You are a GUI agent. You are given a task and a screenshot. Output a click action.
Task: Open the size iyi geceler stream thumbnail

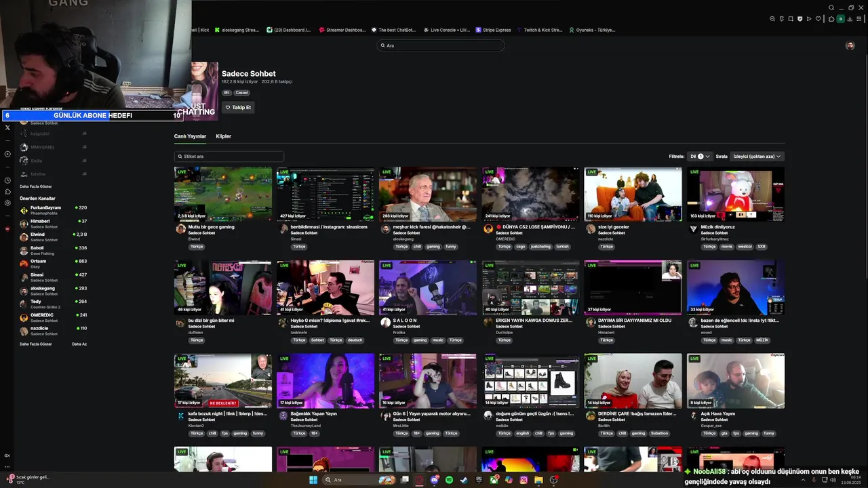click(x=633, y=195)
